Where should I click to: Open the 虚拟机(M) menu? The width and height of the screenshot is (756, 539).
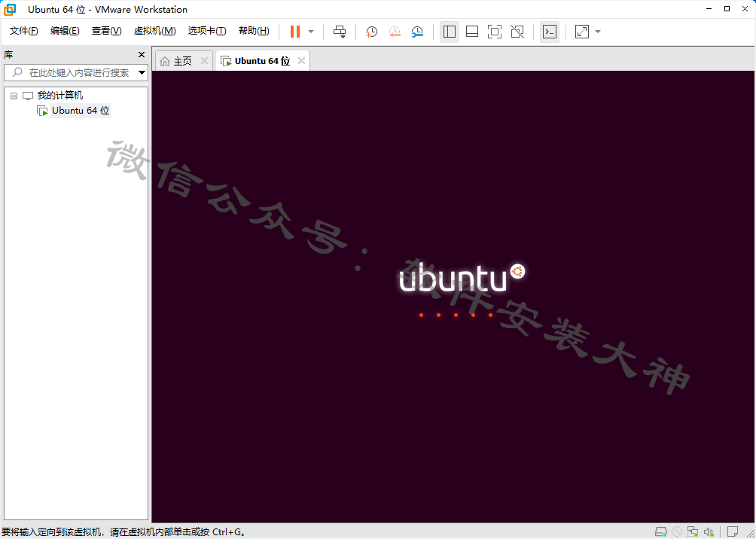155,31
